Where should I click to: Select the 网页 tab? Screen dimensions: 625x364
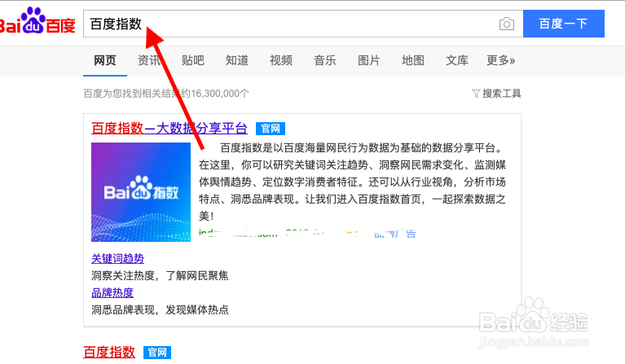[105, 60]
